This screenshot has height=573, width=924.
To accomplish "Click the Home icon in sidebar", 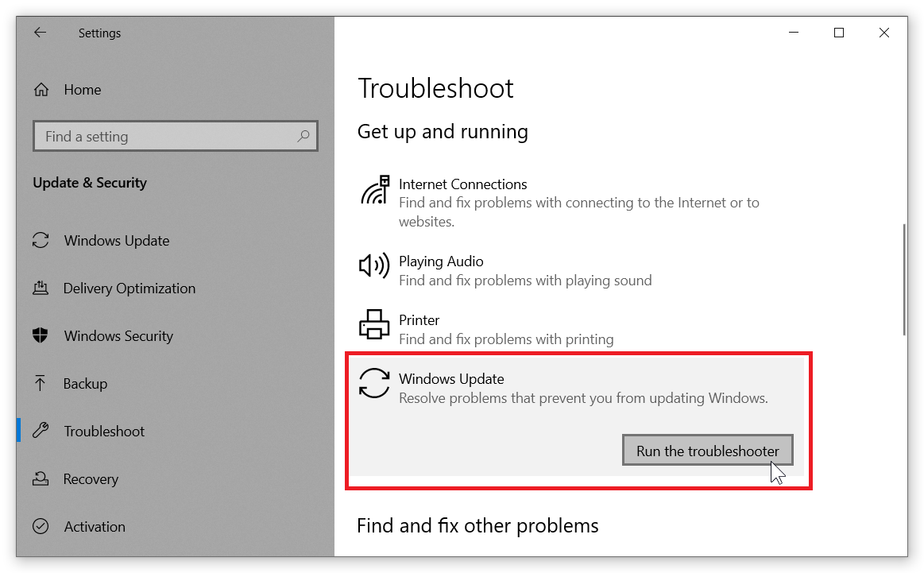I will [x=41, y=89].
